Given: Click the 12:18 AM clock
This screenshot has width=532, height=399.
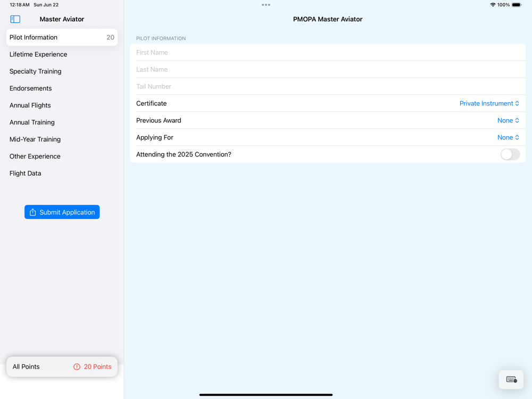Looking at the screenshot, I should tap(20, 5).
